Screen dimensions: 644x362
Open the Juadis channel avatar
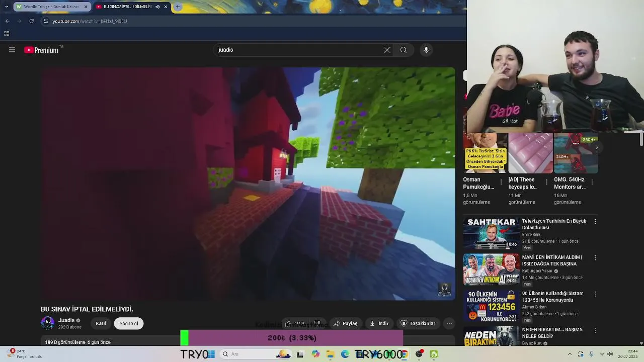click(x=48, y=323)
